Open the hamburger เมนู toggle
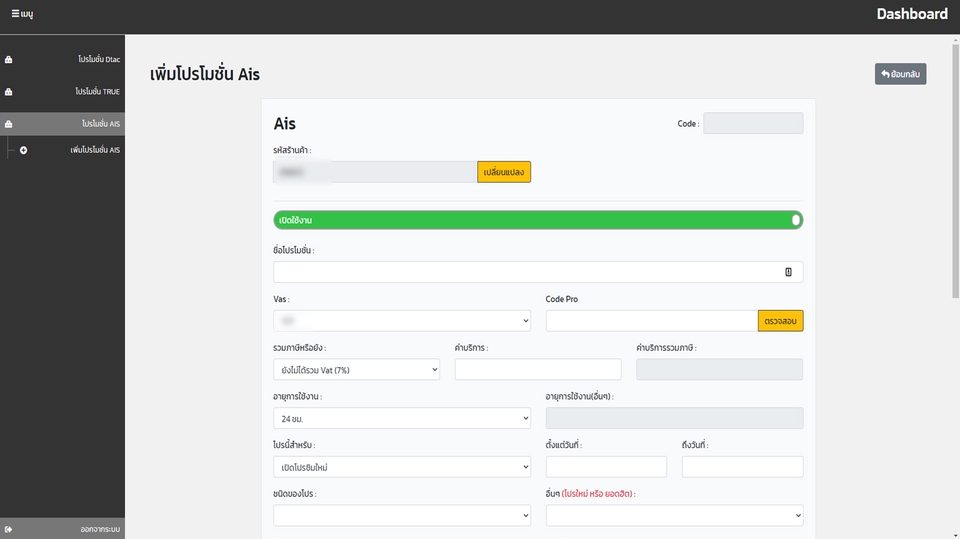The image size is (960, 539). (x=22, y=13)
